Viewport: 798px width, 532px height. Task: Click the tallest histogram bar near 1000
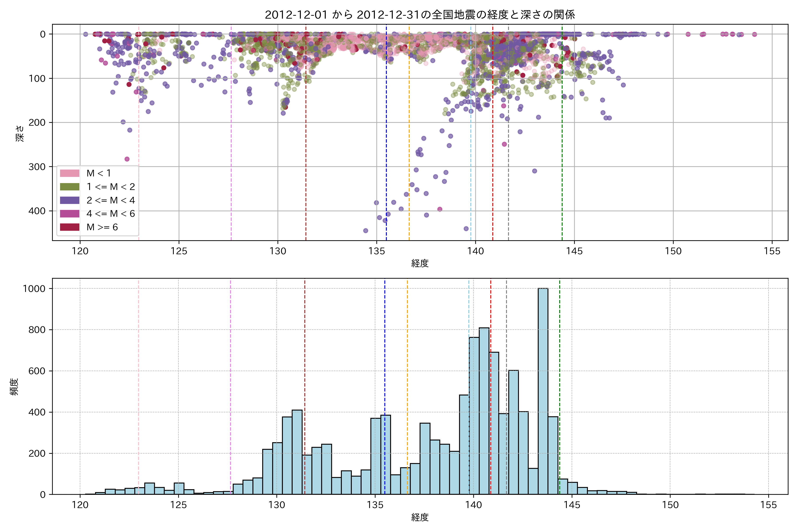tap(543, 390)
